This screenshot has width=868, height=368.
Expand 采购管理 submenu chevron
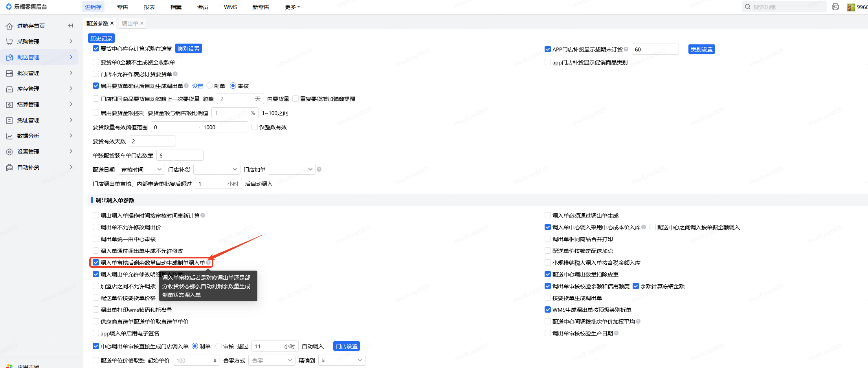coord(71,41)
